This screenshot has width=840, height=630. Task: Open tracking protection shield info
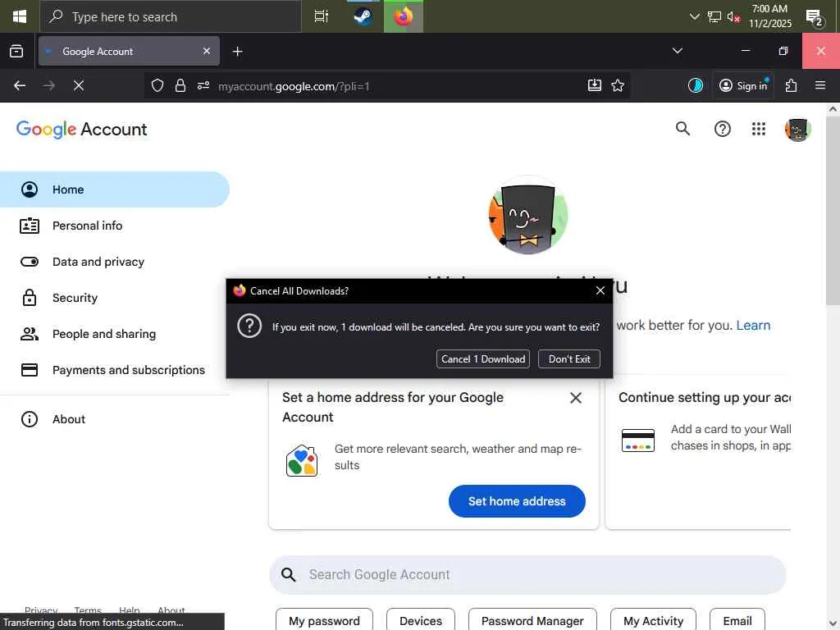click(157, 85)
